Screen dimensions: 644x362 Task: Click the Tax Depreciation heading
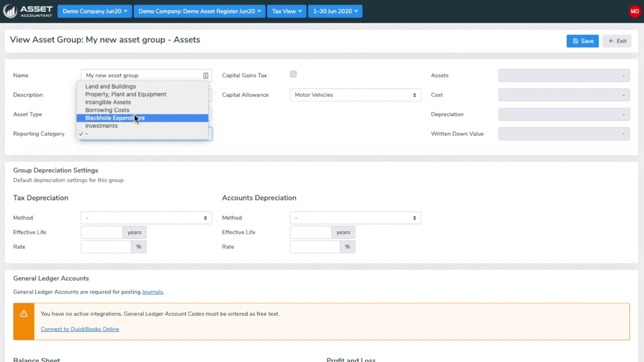[x=41, y=198]
